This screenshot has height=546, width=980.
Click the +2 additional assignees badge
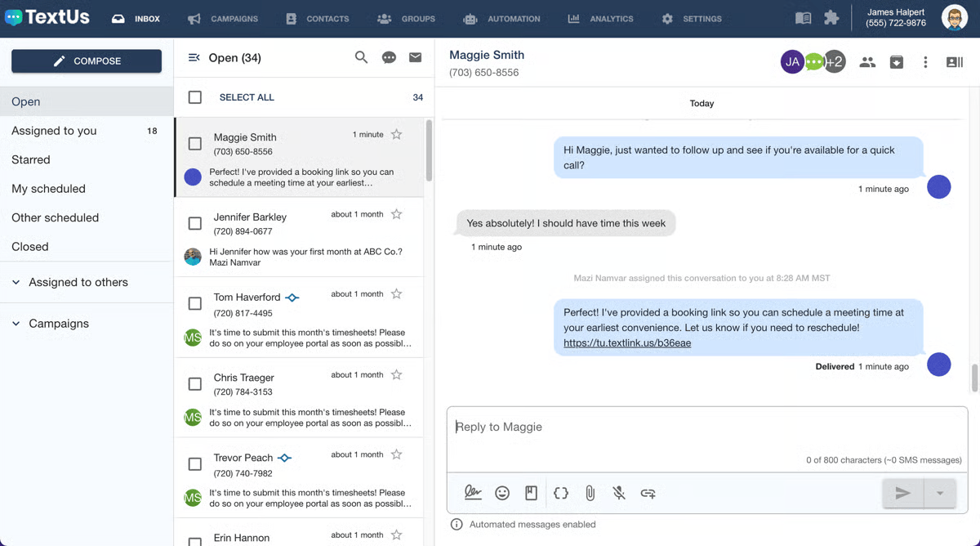835,62
